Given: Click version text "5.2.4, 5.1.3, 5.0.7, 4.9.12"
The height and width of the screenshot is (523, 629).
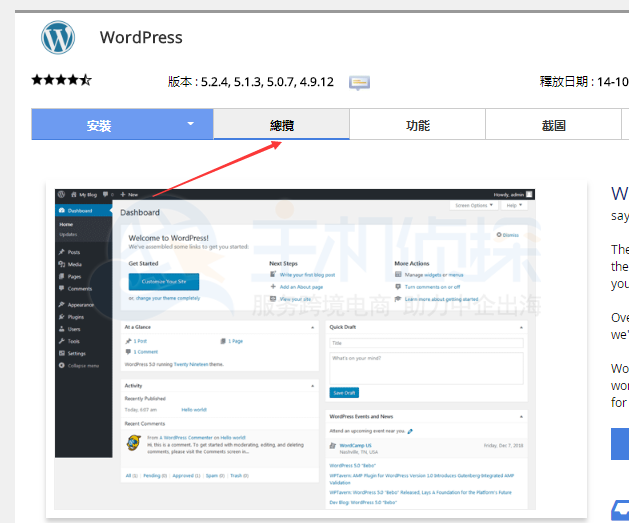Looking at the screenshot, I should tap(267, 82).
